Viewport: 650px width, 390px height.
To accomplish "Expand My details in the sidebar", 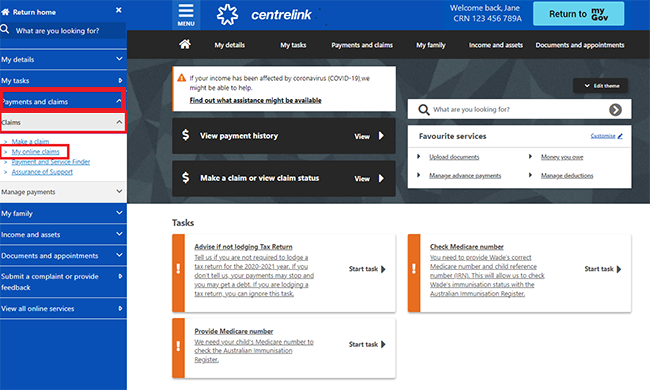I will [63, 59].
